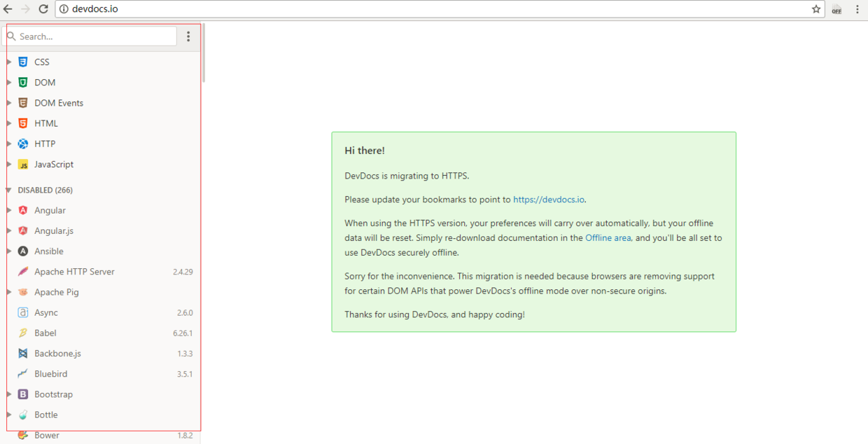Screen dimensions: 868x444
Task: Click the DOM Events doc icon
Action: click(23, 103)
